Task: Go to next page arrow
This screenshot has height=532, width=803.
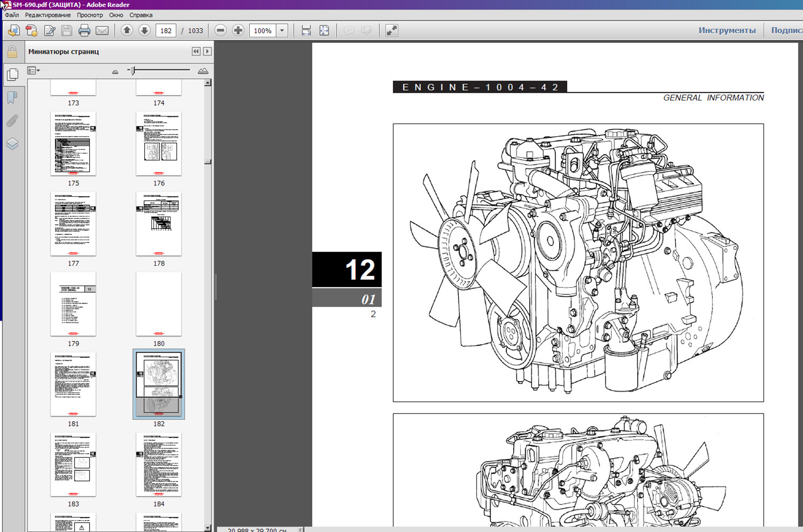Action: point(144,31)
